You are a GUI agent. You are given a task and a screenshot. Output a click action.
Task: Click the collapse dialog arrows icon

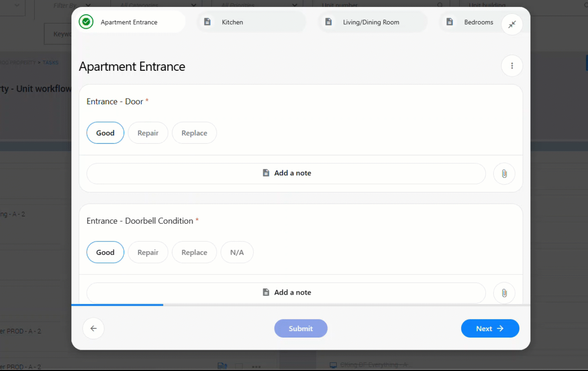512,25
